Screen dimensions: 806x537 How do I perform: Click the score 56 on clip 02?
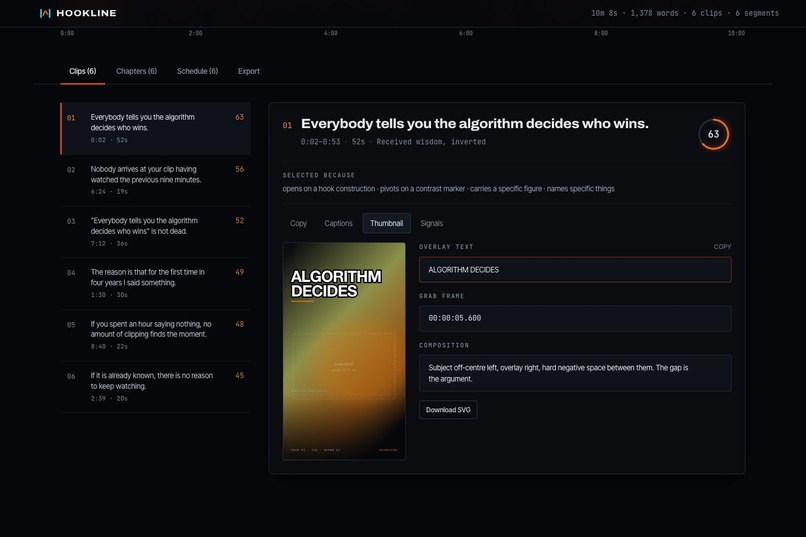click(240, 169)
